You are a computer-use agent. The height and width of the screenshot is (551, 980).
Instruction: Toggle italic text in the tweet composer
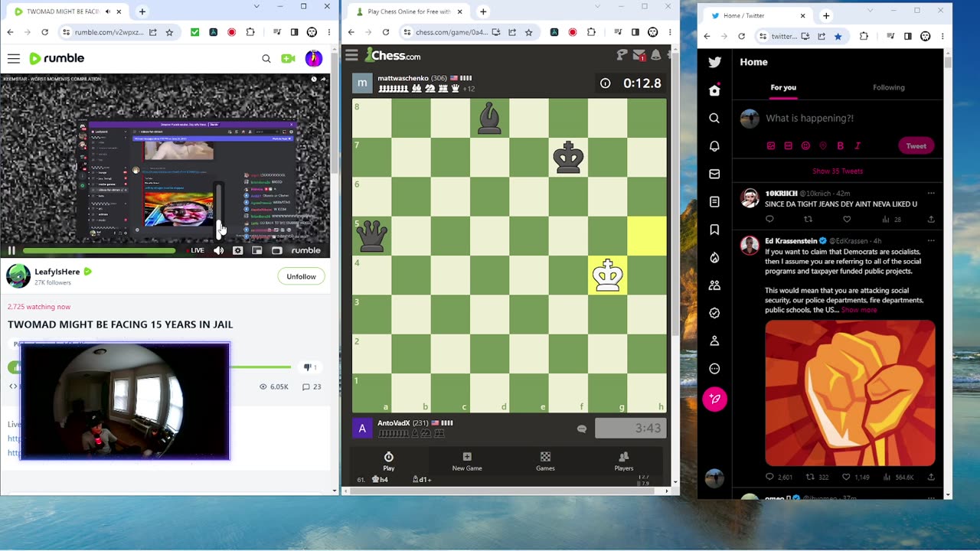(x=857, y=145)
